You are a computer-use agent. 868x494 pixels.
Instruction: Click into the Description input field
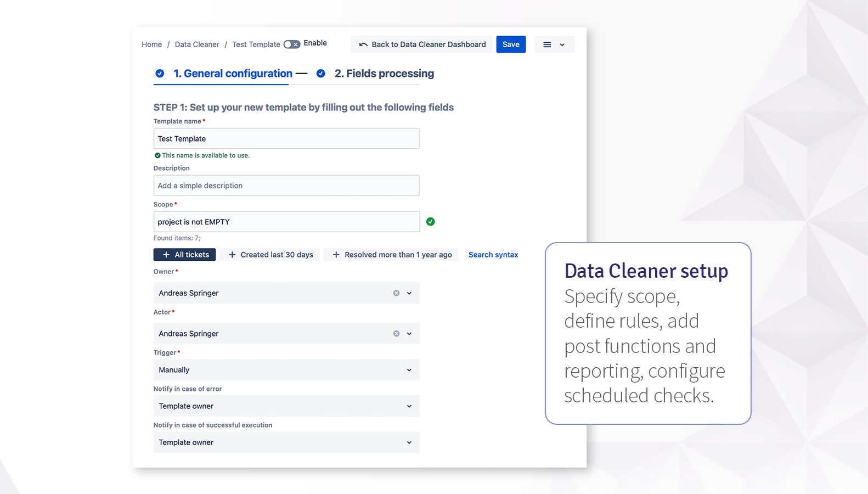[286, 186]
